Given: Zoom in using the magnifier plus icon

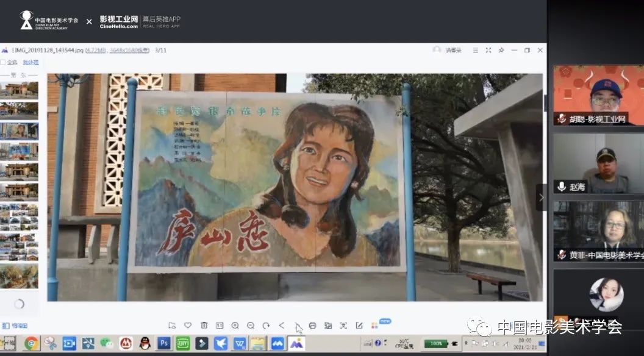Looking at the screenshot, I should [235, 326].
